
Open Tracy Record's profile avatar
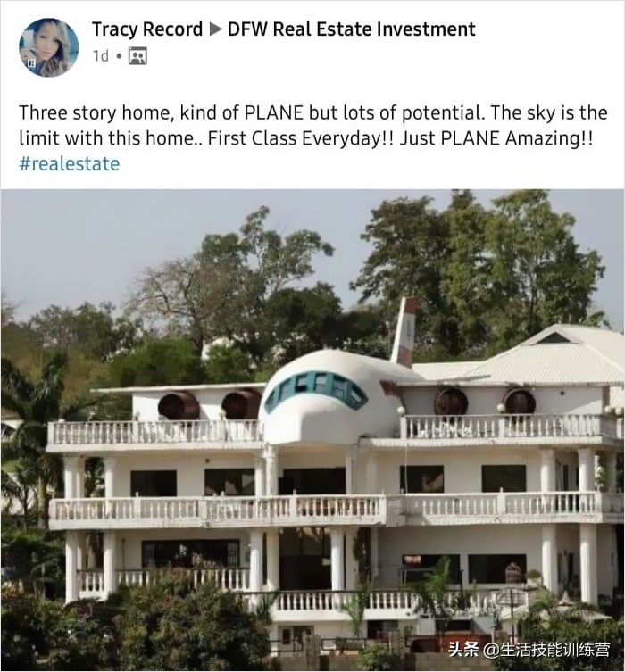(48, 47)
